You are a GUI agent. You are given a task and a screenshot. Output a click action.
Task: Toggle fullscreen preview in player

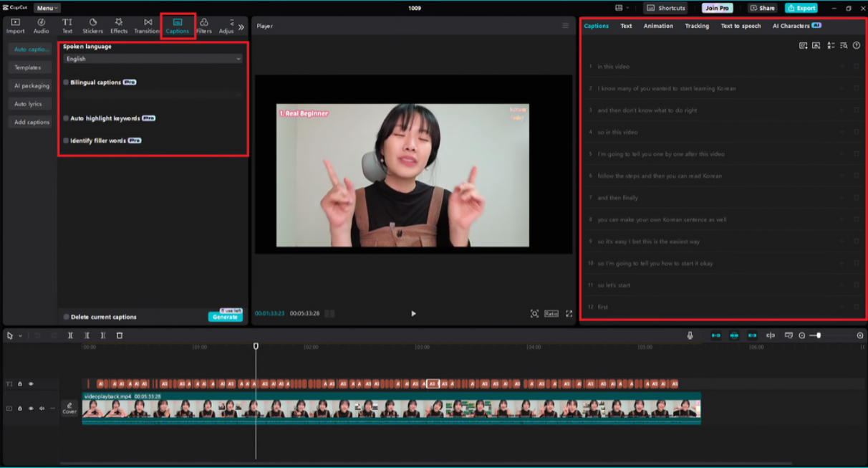click(569, 313)
